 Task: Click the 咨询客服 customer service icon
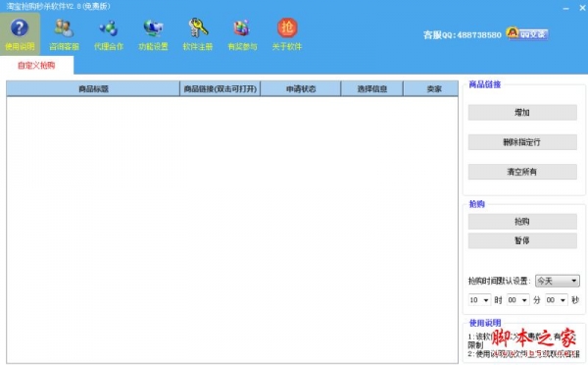tap(64, 34)
